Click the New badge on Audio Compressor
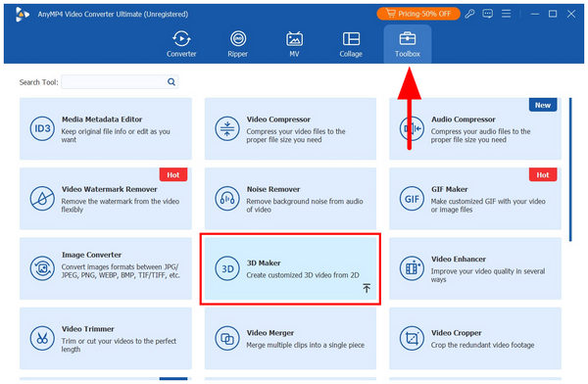This screenshot has width=588, height=384. (543, 105)
